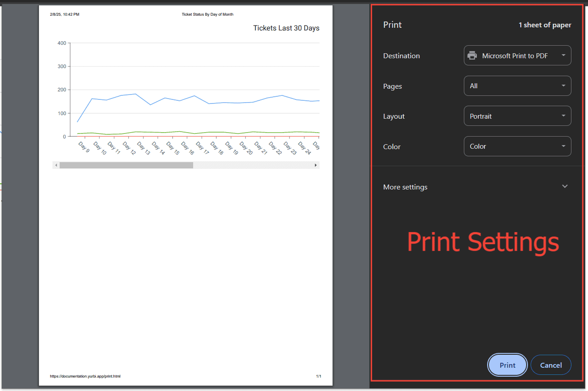Click the left arrow on chart scrollbar
The image size is (588, 391).
[x=56, y=165]
